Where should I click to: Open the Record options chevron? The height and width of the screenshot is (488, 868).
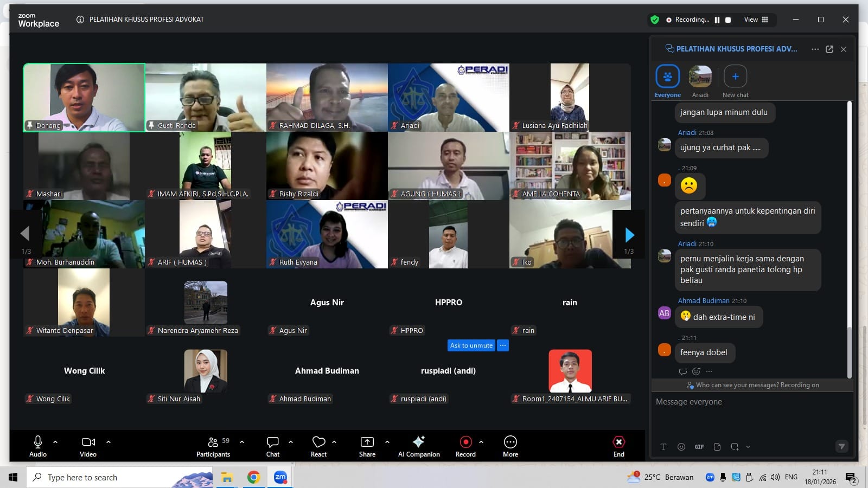point(481,442)
